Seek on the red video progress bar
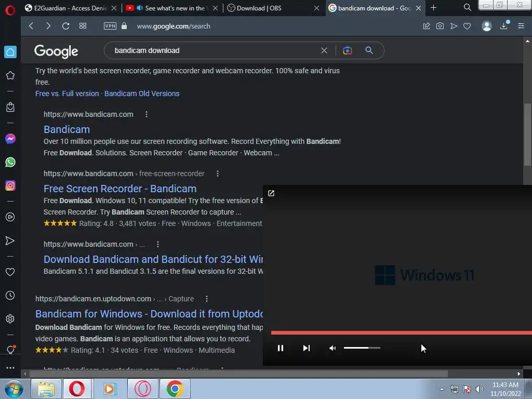 (402, 333)
